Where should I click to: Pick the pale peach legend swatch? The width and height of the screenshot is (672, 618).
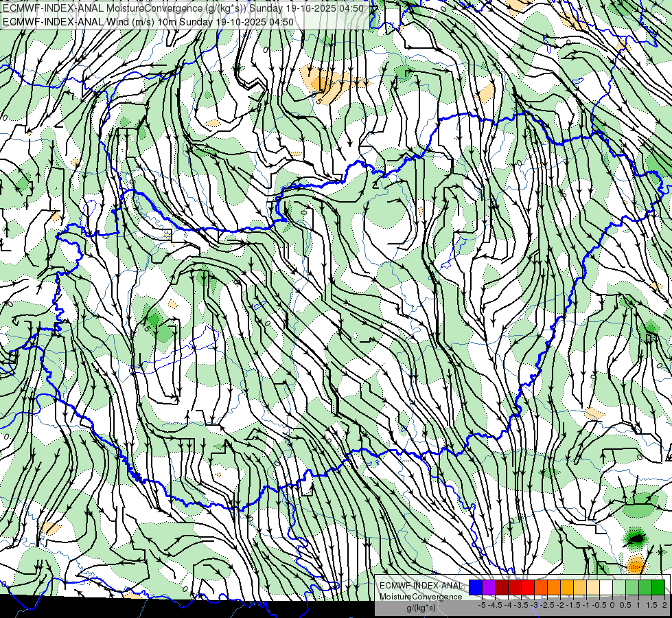click(x=593, y=587)
